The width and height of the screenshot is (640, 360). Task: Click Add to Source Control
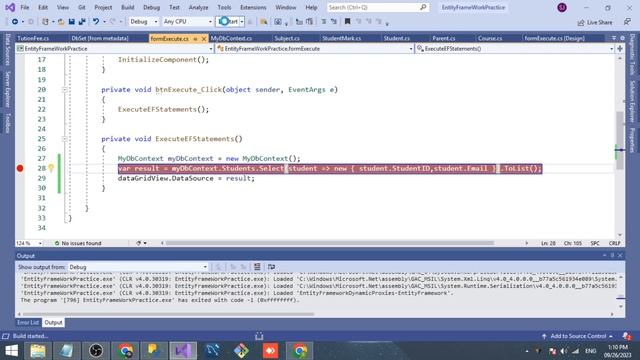pyautogui.click(x=578, y=336)
